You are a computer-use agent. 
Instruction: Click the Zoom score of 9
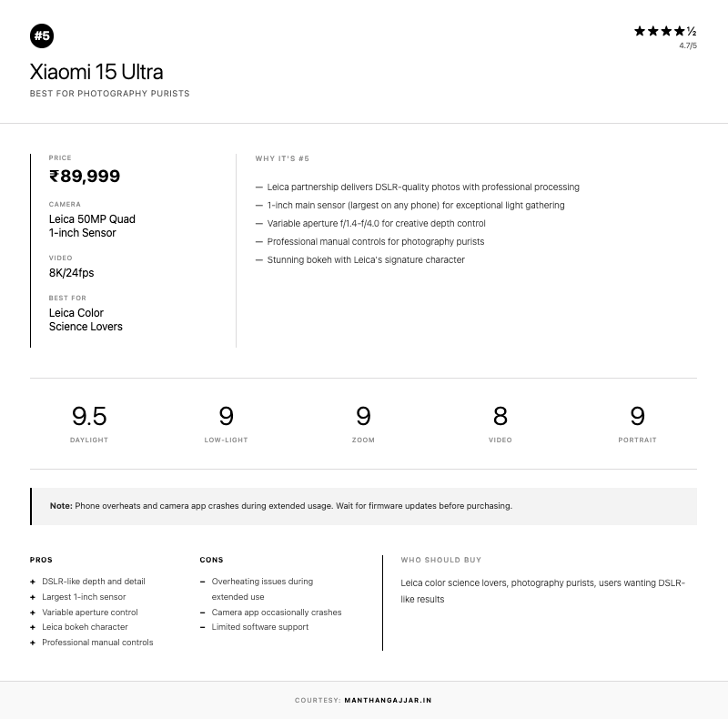point(363,417)
